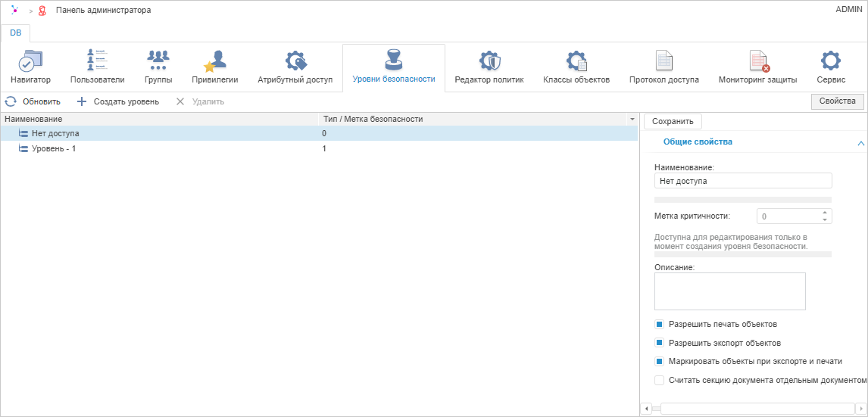Toggle Разрешить экспорт объектов checkbox
This screenshot has height=417, width=868.
(659, 342)
